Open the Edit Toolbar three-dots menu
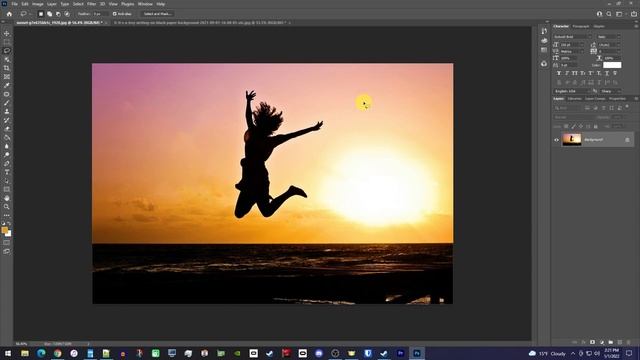This screenshot has width=640, height=360. tap(7, 215)
